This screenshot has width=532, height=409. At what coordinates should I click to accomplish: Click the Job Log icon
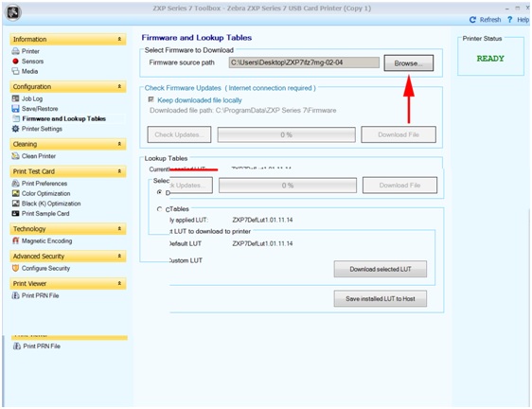click(15, 98)
